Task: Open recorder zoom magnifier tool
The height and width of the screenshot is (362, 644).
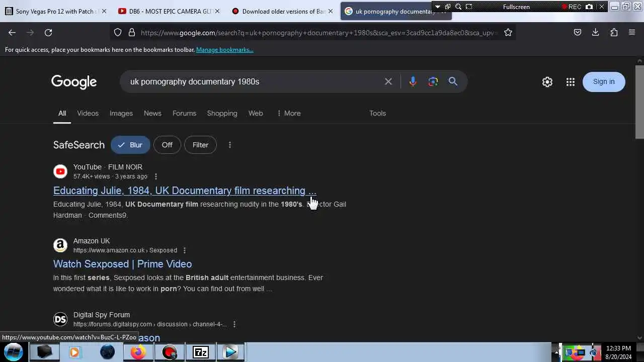Action: [x=458, y=7]
